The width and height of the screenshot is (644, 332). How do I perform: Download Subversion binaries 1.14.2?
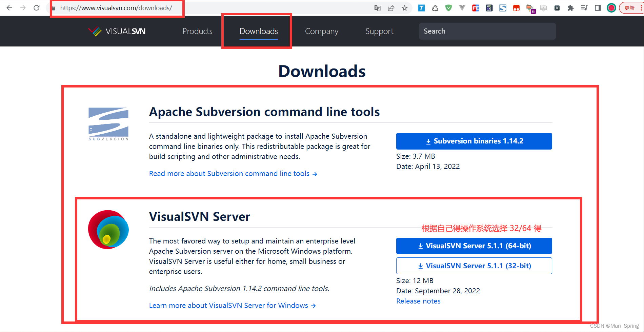[474, 141]
